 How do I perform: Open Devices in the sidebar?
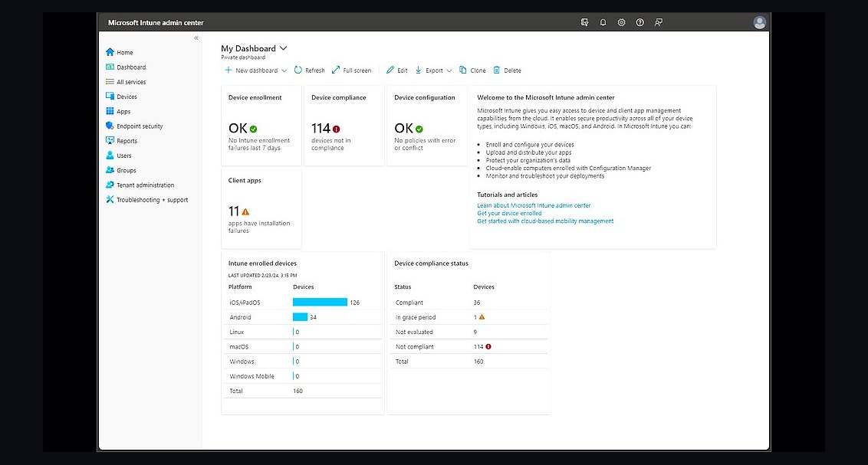click(x=121, y=97)
